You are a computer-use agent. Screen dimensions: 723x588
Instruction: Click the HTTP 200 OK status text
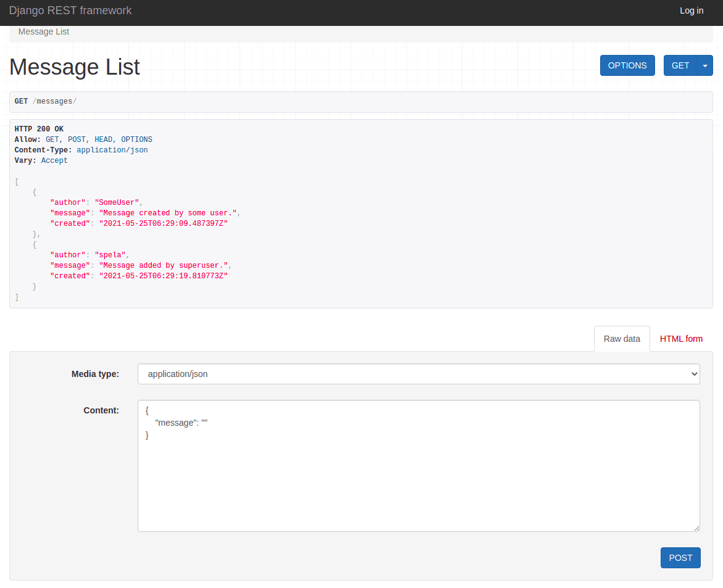click(39, 129)
